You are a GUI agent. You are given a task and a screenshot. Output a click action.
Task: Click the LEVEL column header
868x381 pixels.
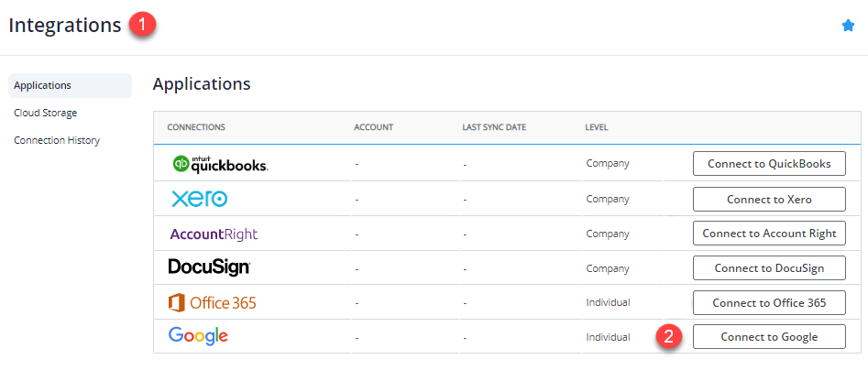[596, 127]
